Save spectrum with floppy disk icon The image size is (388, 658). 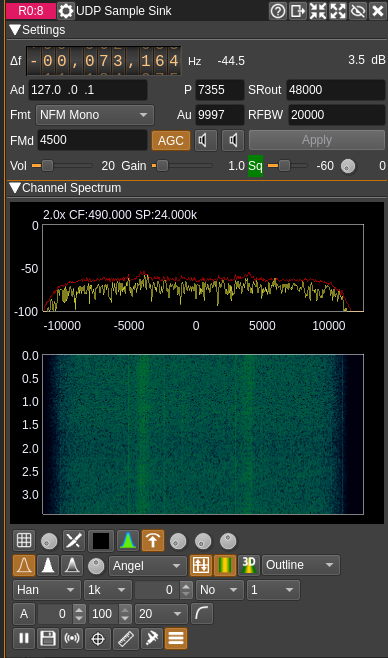pos(48,639)
